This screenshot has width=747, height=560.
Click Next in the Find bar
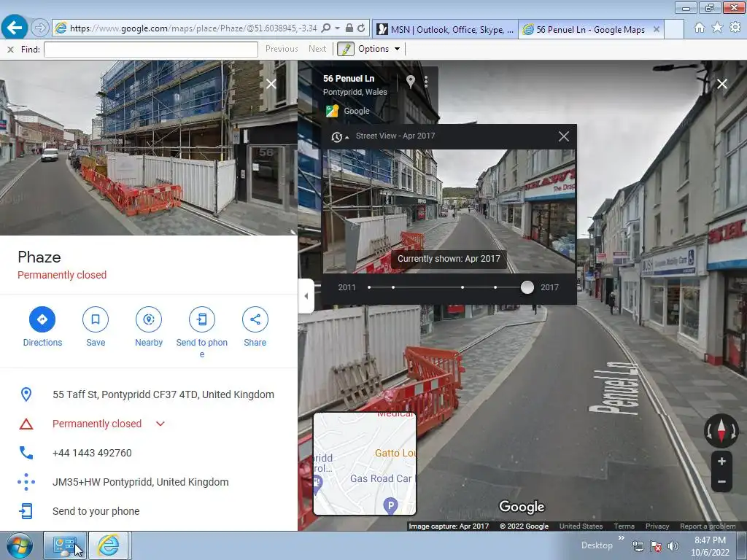317,49
